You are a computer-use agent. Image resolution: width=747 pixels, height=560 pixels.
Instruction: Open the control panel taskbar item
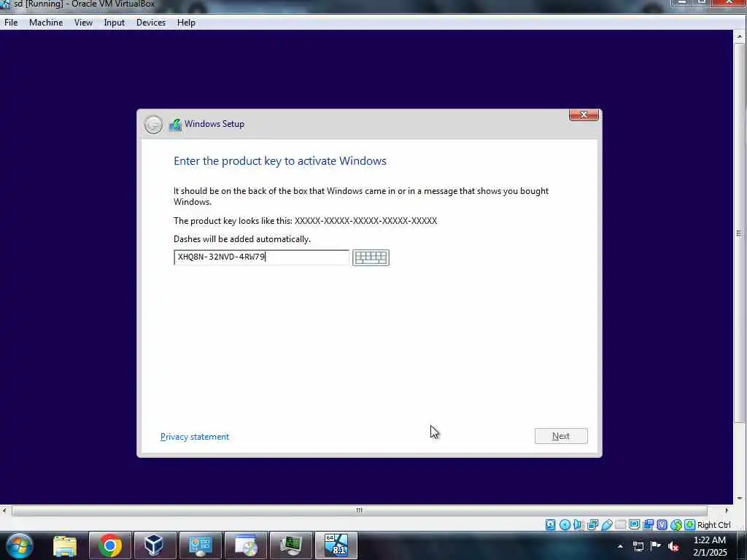click(x=200, y=546)
